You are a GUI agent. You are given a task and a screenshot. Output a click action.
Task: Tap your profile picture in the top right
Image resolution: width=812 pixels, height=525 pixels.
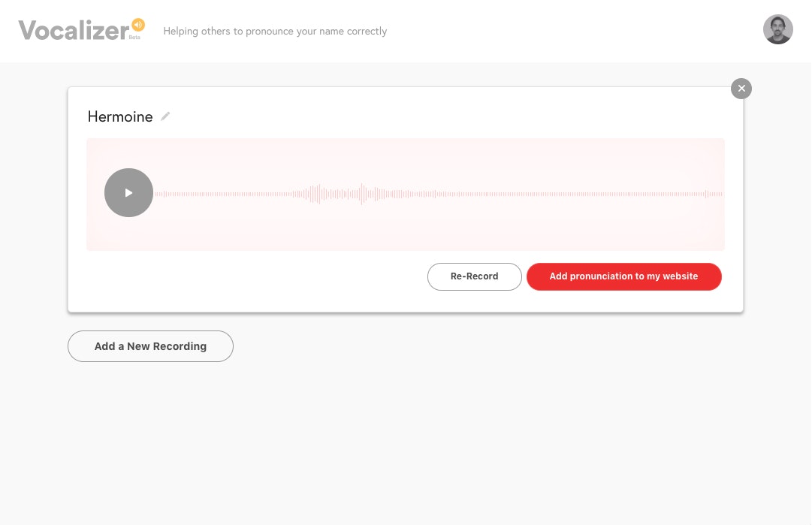click(778, 29)
